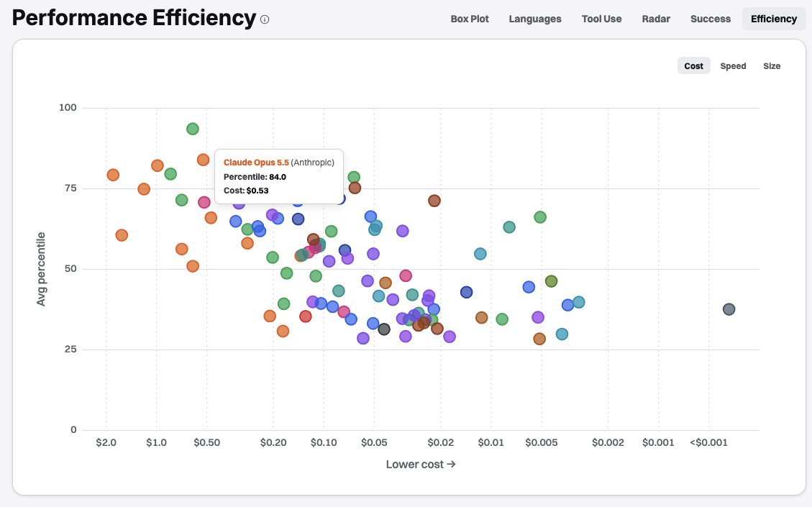This screenshot has height=507, width=812.
Task: Click the orange point at 79 percentile near $2.0
Action: pos(113,175)
